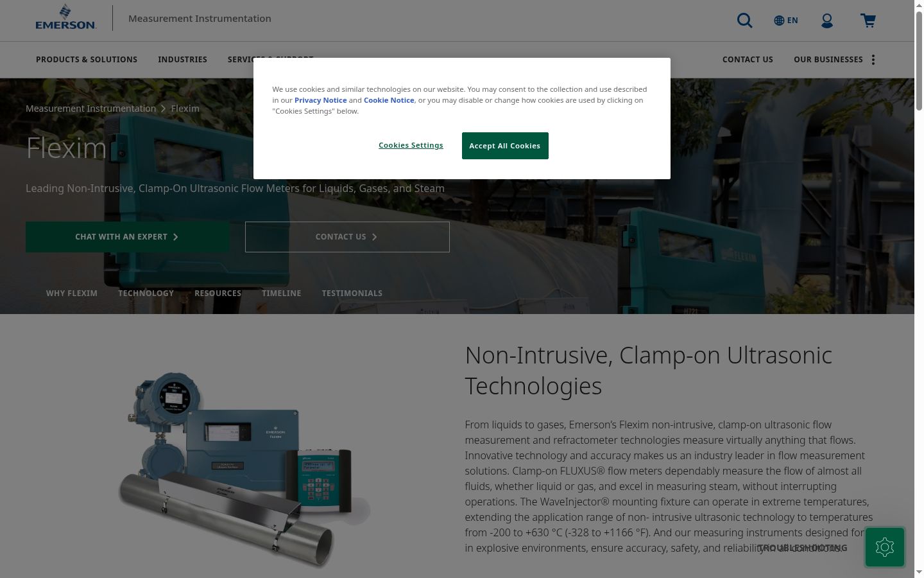The height and width of the screenshot is (578, 924).
Task: Switch to the Timeline tab
Action: 282,293
